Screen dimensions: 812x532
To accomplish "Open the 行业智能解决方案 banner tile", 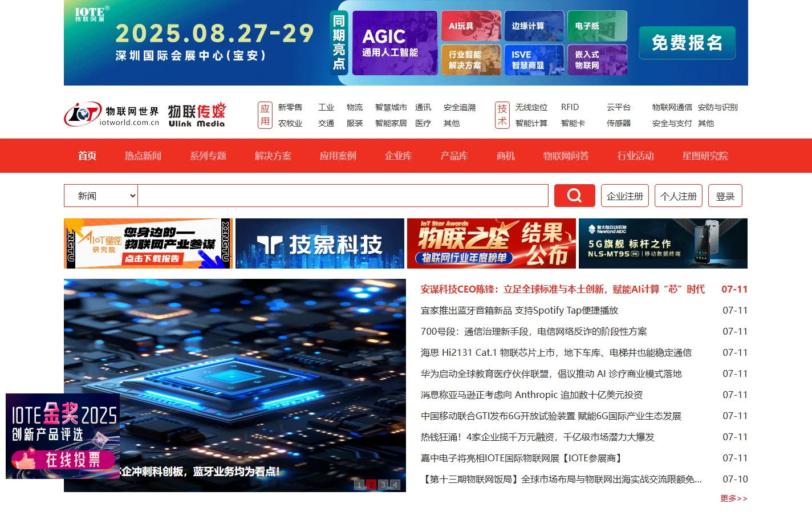I will (471, 60).
